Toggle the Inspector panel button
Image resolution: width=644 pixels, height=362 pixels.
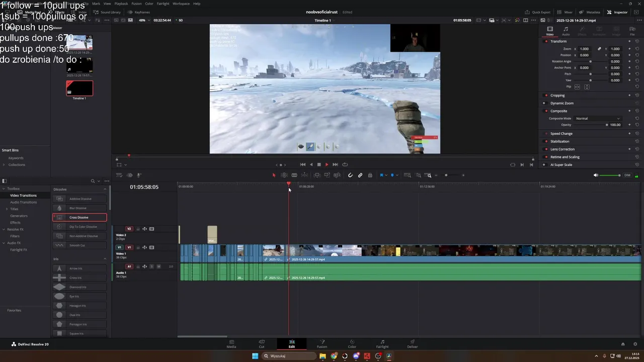(x=617, y=12)
